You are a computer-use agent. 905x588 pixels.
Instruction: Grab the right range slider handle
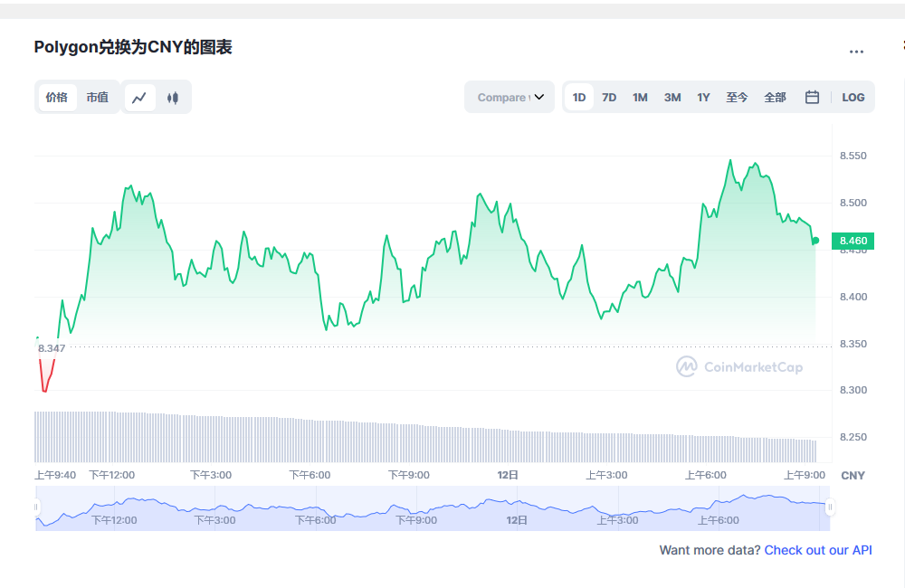(830, 507)
